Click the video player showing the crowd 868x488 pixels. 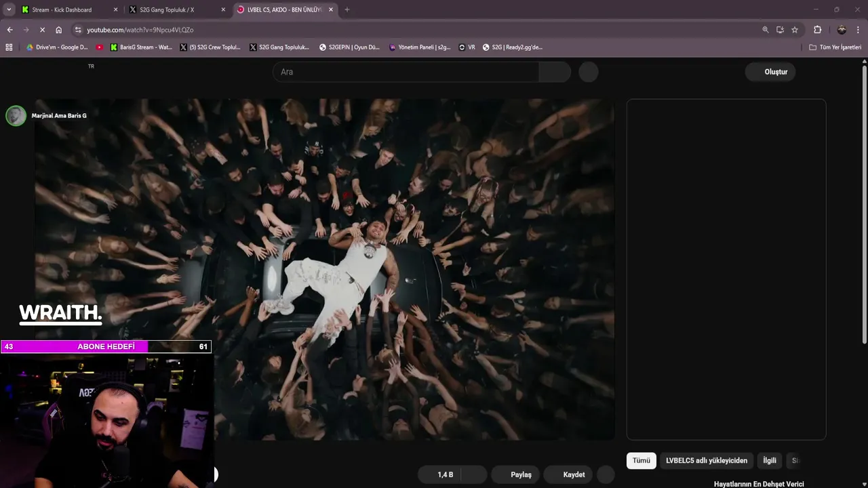(x=325, y=270)
